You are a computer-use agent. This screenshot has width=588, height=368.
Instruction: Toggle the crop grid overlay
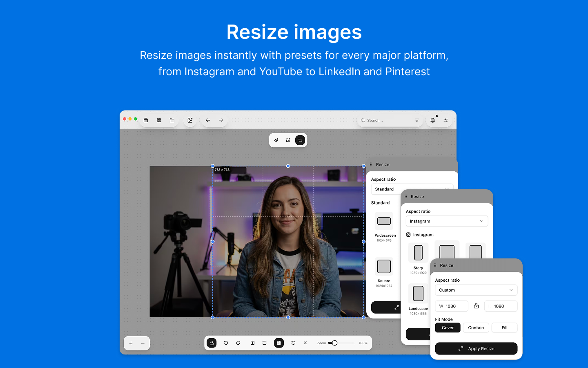pos(279,343)
